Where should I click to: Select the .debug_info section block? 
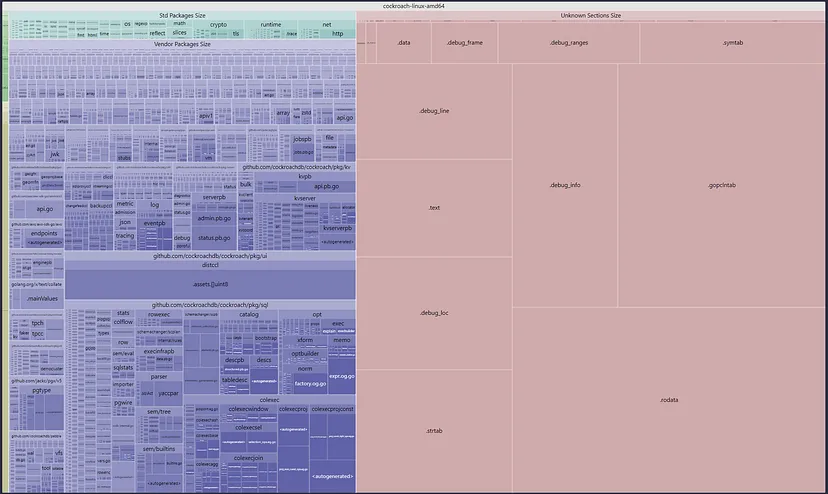coord(565,185)
